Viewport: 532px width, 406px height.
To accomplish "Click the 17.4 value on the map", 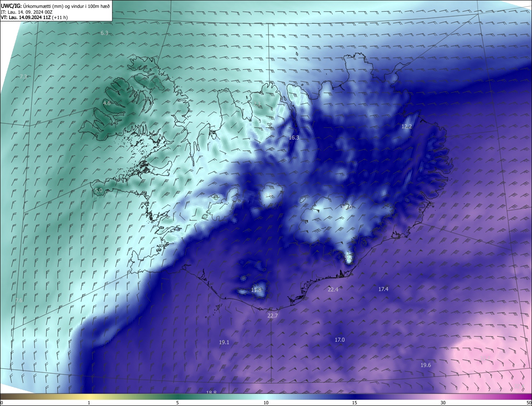I will [383, 289].
